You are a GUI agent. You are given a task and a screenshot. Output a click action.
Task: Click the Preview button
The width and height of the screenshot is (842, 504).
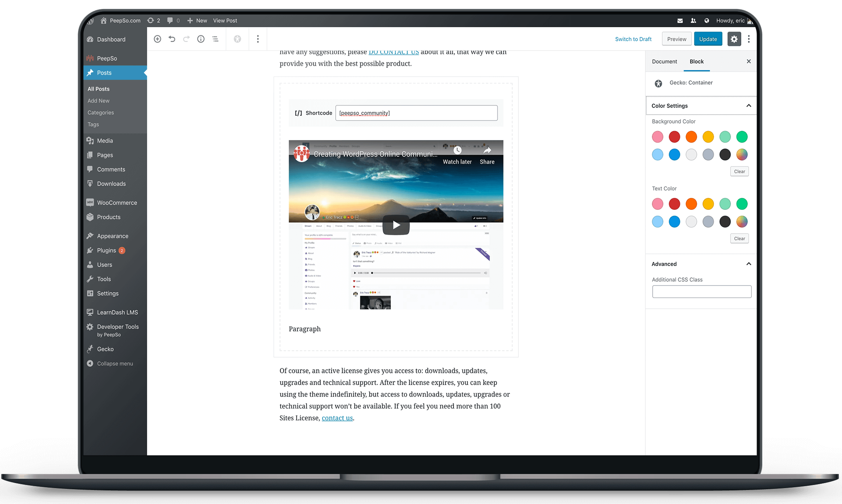(676, 39)
